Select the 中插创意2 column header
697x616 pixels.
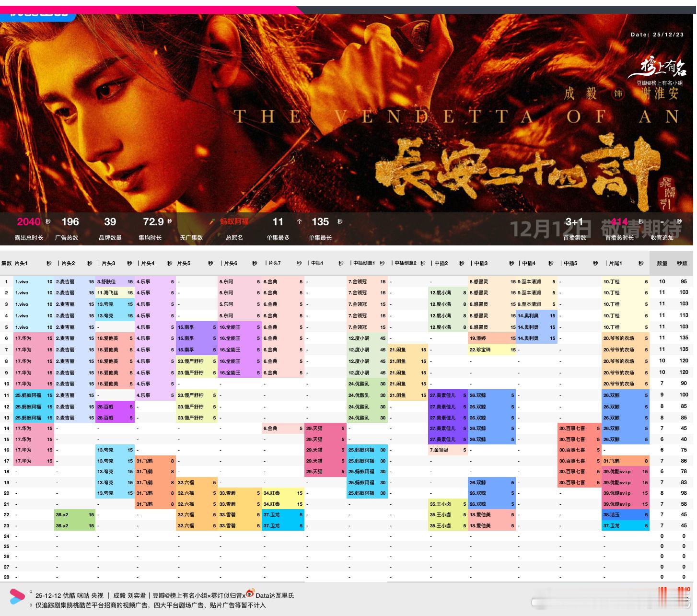tap(406, 263)
